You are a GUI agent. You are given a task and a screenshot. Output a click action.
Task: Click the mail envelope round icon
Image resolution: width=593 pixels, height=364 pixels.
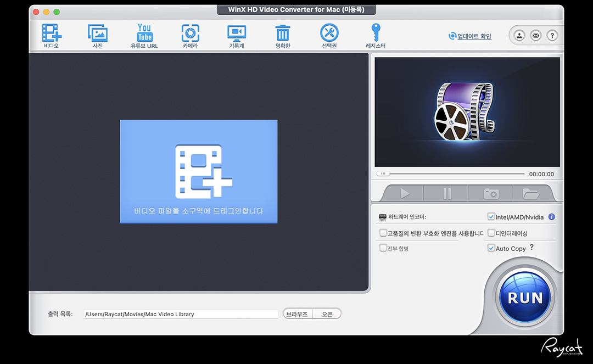point(535,36)
